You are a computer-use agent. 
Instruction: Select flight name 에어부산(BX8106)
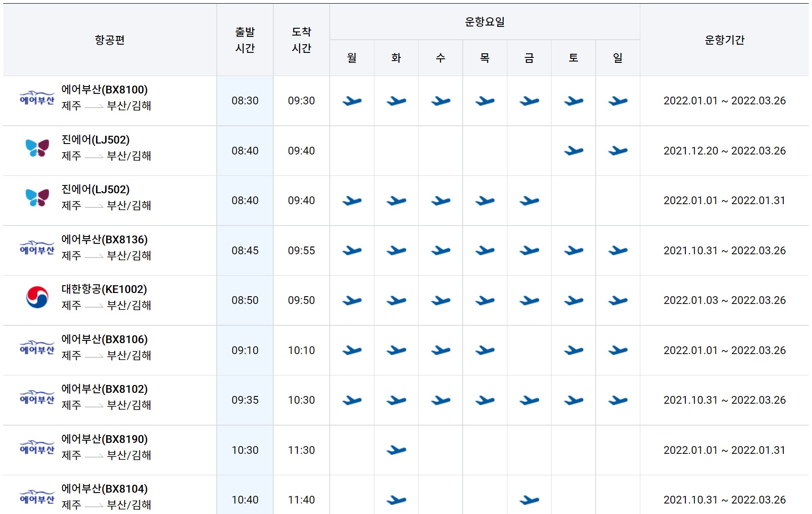click(105, 339)
